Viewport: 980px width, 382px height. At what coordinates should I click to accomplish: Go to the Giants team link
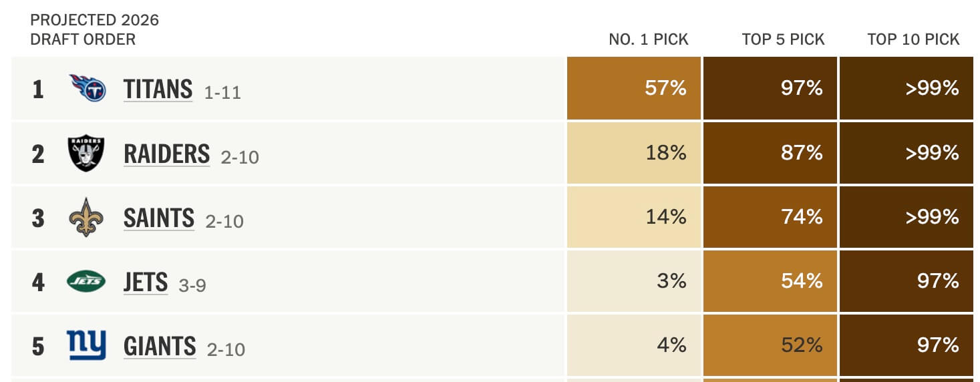click(x=160, y=347)
